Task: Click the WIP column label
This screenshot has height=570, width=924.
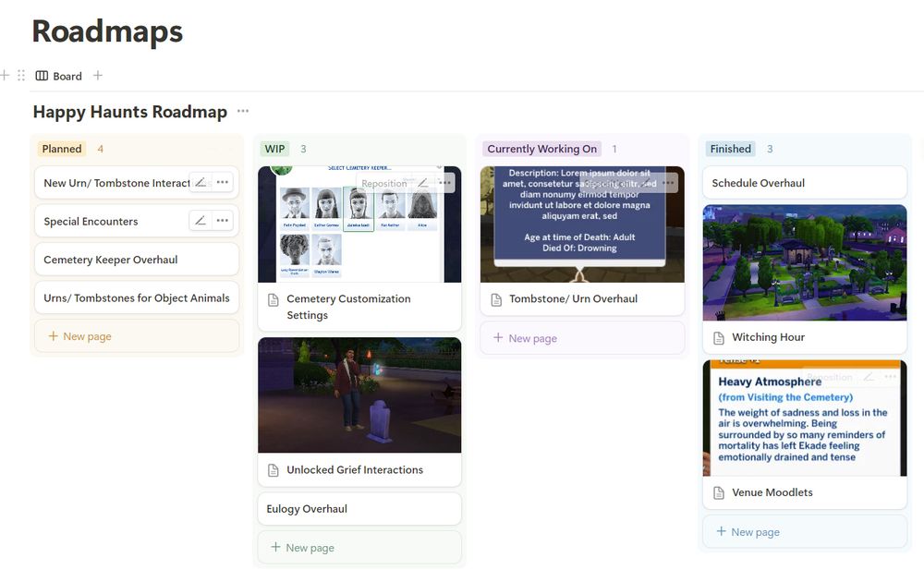Action: [x=274, y=149]
